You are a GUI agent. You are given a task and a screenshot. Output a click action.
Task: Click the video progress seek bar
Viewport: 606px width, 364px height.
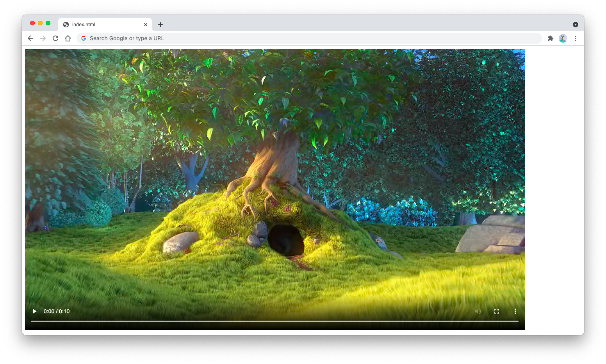click(x=275, y=321)
